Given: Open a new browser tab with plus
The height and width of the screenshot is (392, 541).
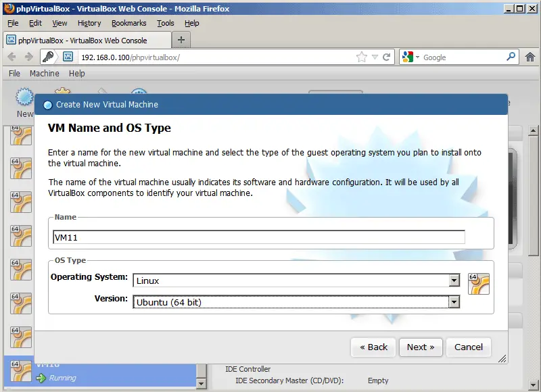Looking at the screenshot, I should (x=181, y=40).
